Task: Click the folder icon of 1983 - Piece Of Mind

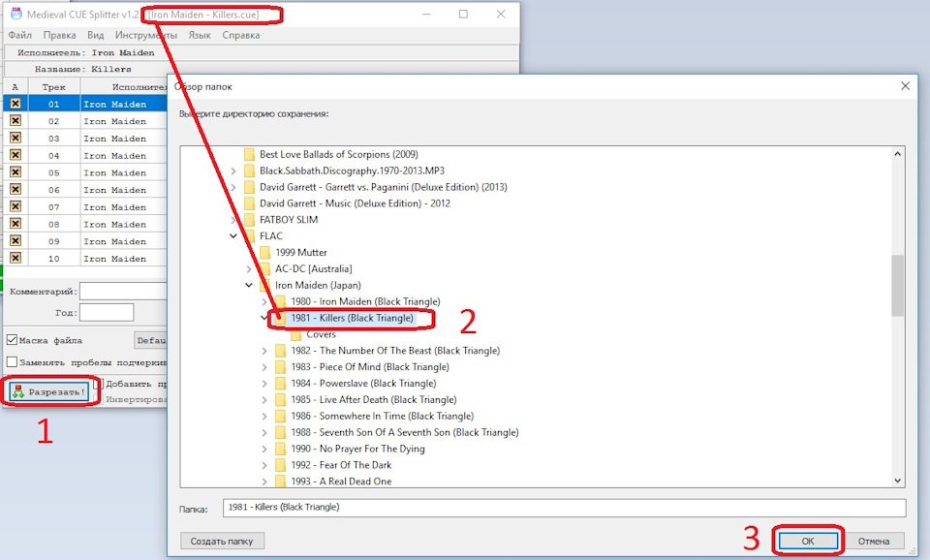Action: tap(281, 367)
